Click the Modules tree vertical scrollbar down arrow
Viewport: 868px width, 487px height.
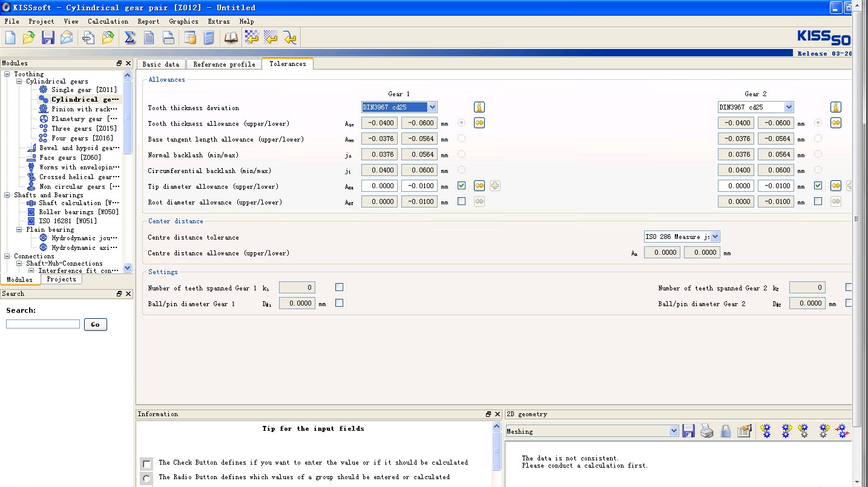point(127,267)
